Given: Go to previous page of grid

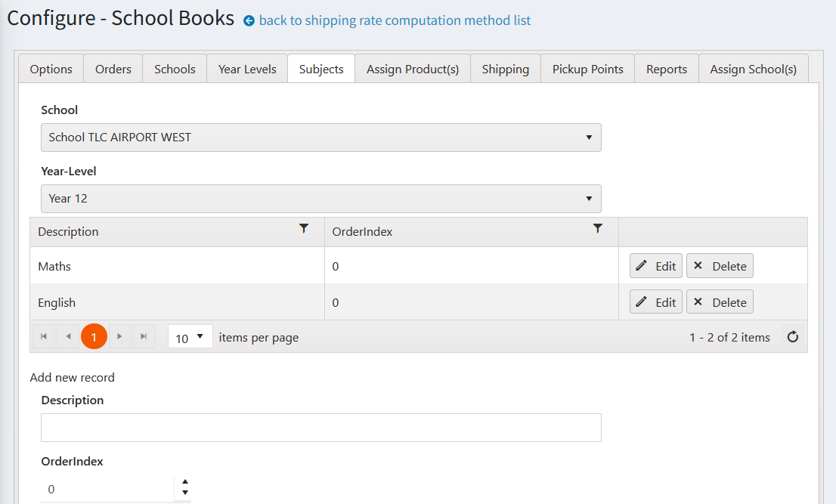Looking at the screenshot, I should tap(68, 337).
